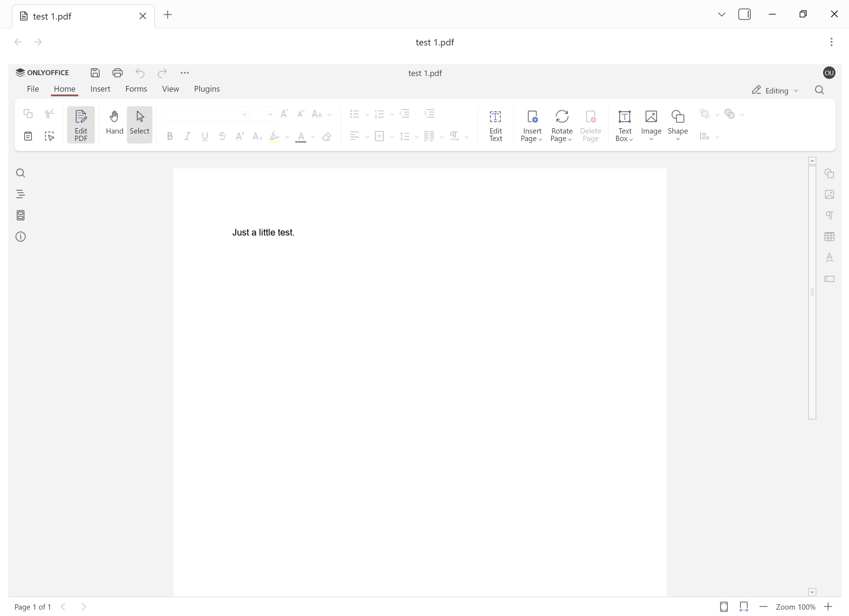Click the Save icon in the title bar
The height and width of the screenshot is (616, 849).
(95, 72)
